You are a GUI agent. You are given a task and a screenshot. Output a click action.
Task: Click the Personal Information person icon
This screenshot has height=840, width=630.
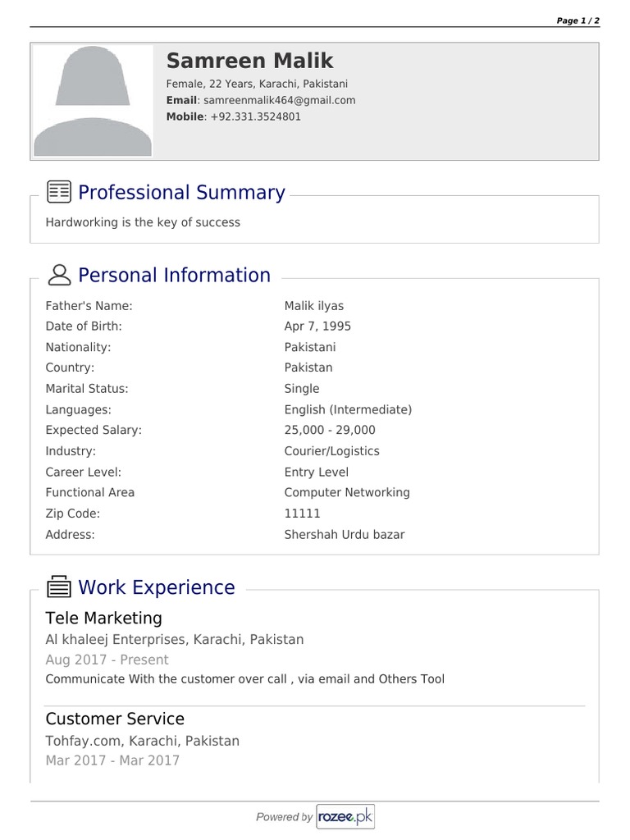click(x=59, y=275)
